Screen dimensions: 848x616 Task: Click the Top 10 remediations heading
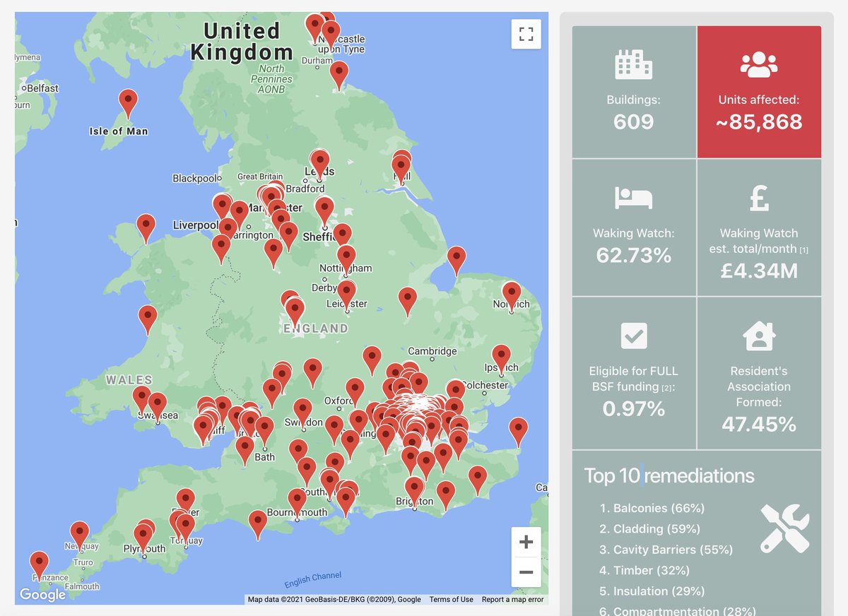tap(669, 476)
